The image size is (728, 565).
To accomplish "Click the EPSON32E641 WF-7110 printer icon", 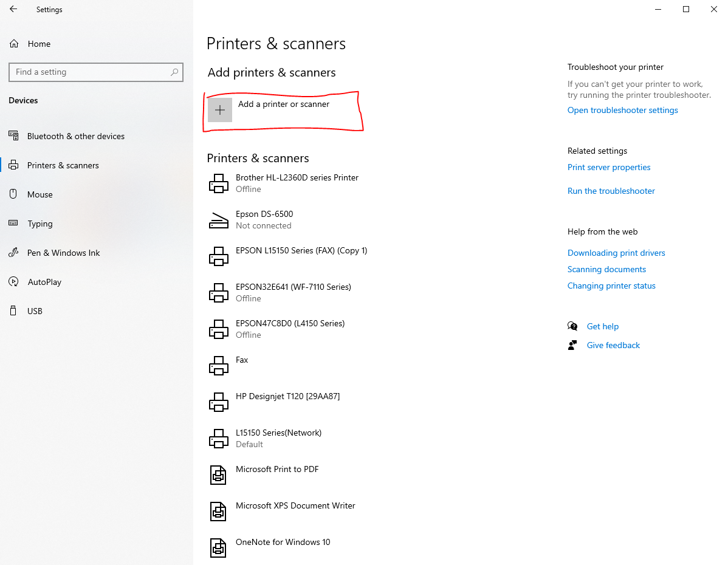I will point(218,293).
